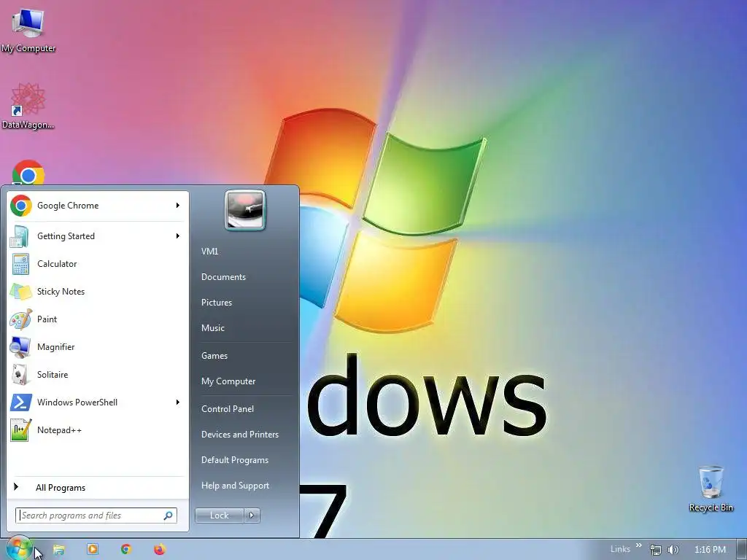The height and width of the screenshot is (560, 747).
Task: Select the Recycle Bin icon
Action: [x=711, y=489]
